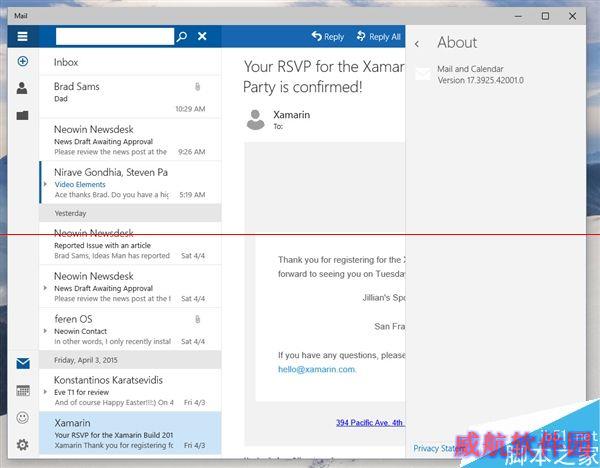
Task: Select the Xamarin RSVP email in list
Action: coord(130,433)
